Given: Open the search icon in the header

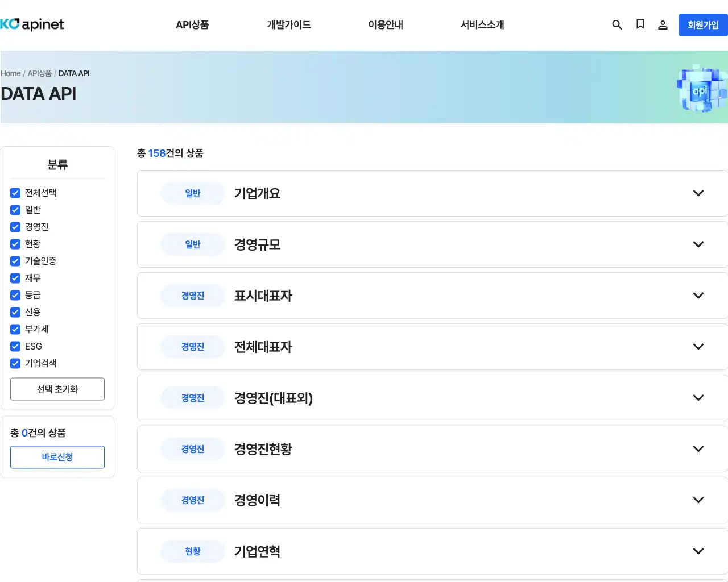Looking at the screenshot, I should click(617, 24).
